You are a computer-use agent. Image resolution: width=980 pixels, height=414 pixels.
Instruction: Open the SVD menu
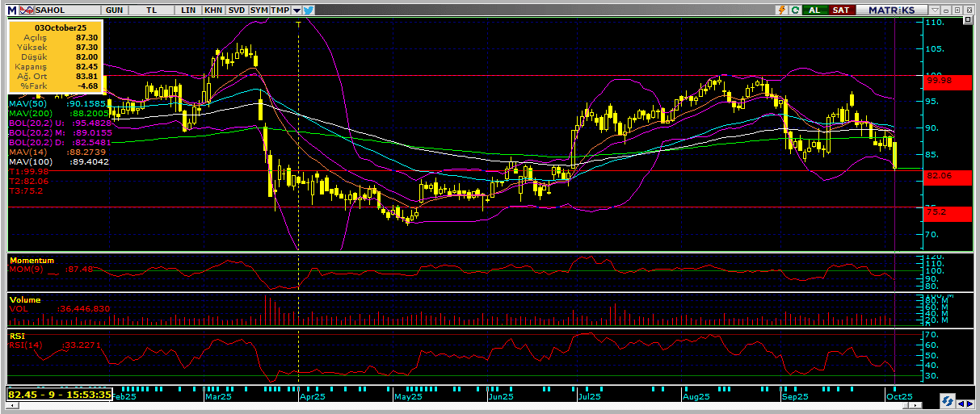point(236,10)
